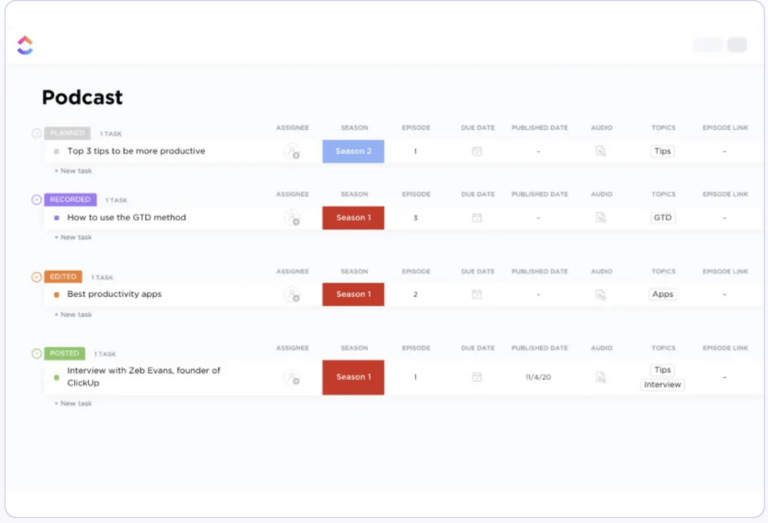Viewport: 768px width, 523px height.
Task: Select the RECORDED status label
Action: pyautogui.click(x=70, y=199)
